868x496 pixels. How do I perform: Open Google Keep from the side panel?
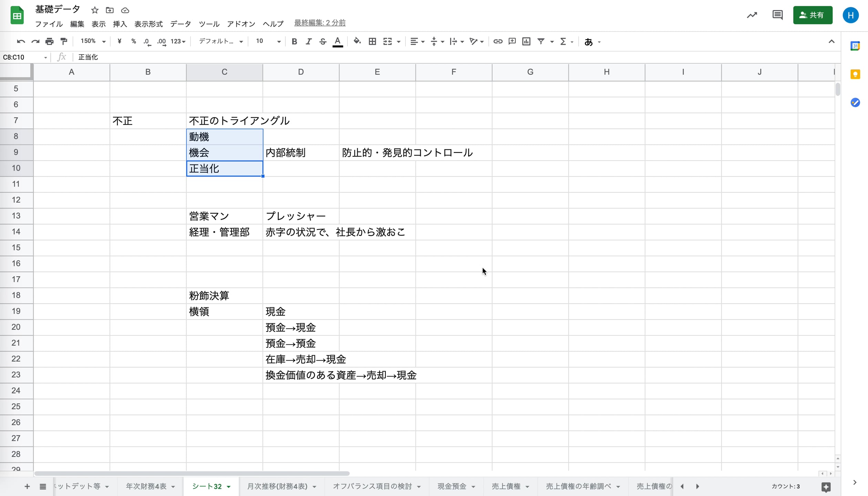[856, 74]
